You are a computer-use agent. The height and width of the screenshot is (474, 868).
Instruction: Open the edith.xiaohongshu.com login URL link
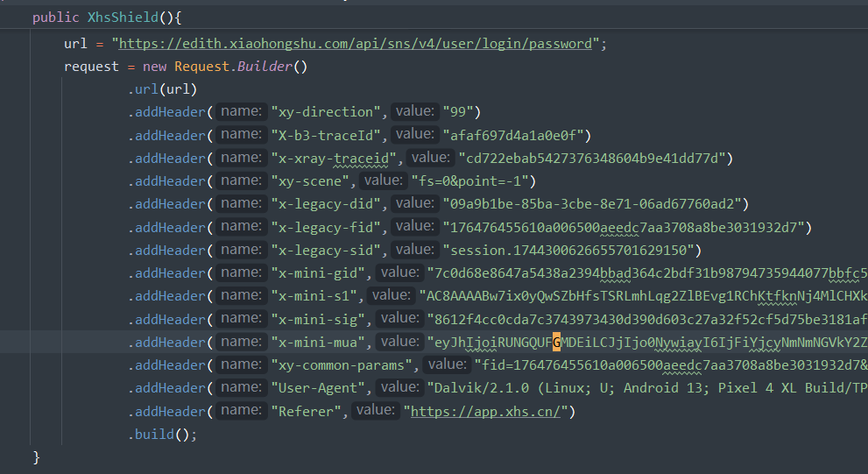coord(356,44)
